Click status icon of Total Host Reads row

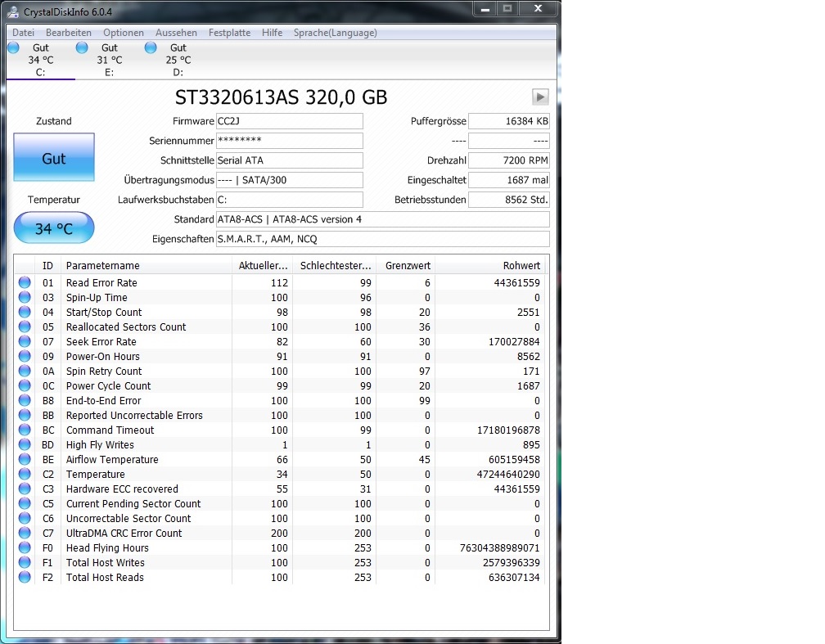[25, 577]
